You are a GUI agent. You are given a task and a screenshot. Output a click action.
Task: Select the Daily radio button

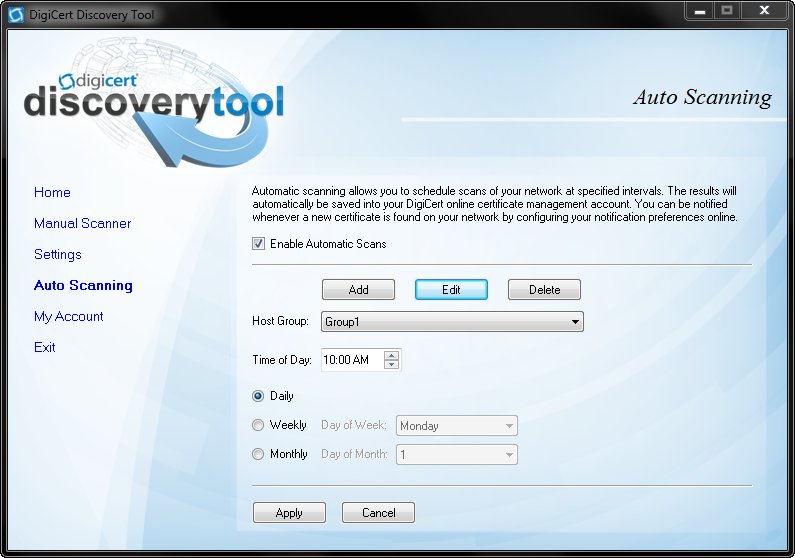(258, 396)
